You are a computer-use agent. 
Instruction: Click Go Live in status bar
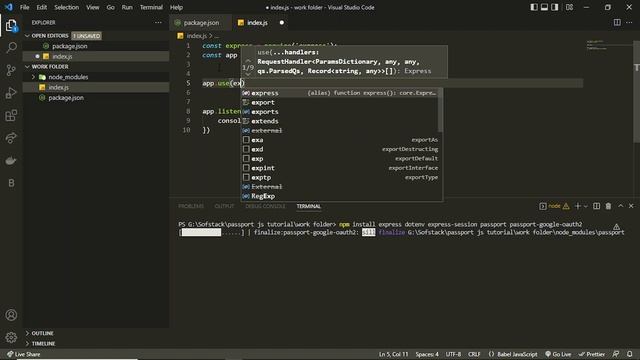(x=558, y=354)
